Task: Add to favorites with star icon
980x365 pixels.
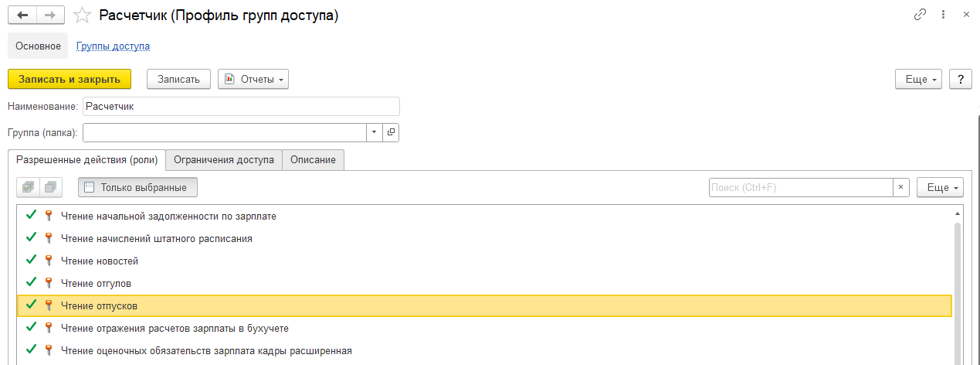Action: click(x=81, y=15)
